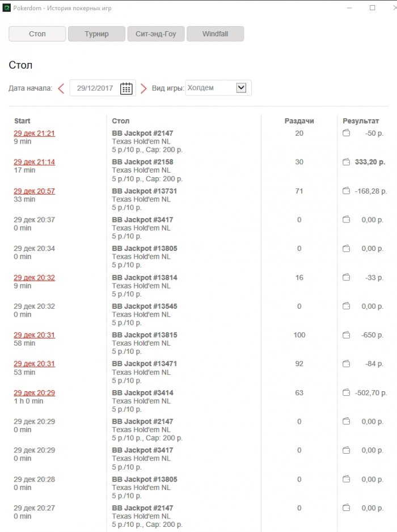Open the calendar date picker icon
This screenshot has width=397, height=532.
pos(126,89)
